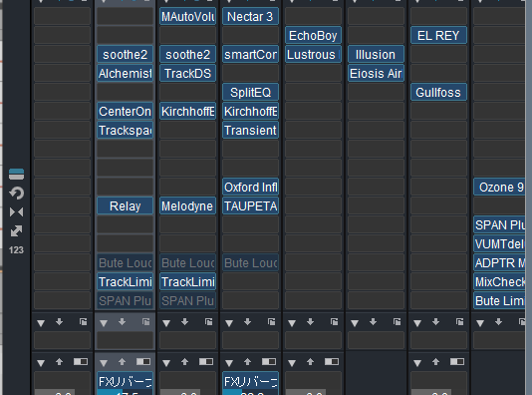The image size is (532, 395).
Task: Open the Oxford Inflator plugin insert
Action: [x=250, y=188]
